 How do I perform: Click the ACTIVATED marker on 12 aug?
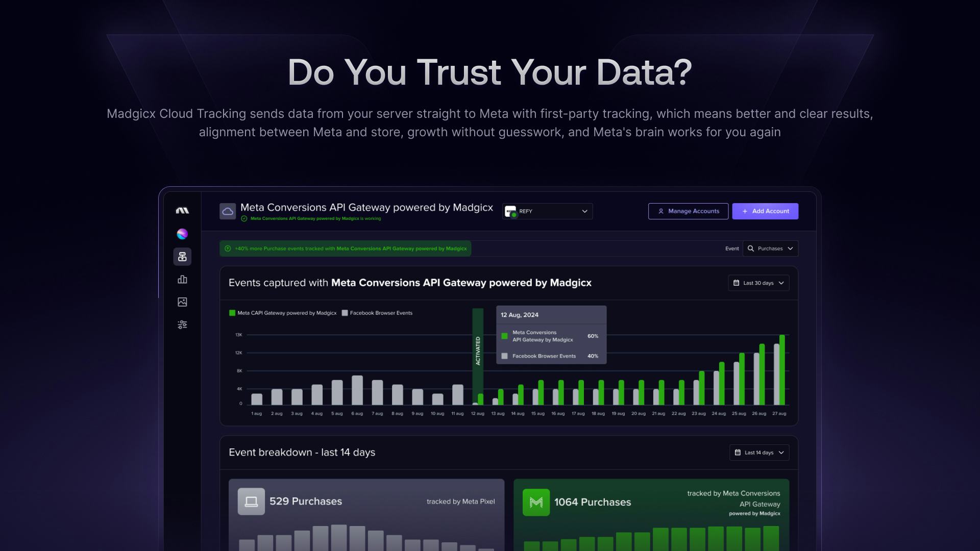click(478, 351)
